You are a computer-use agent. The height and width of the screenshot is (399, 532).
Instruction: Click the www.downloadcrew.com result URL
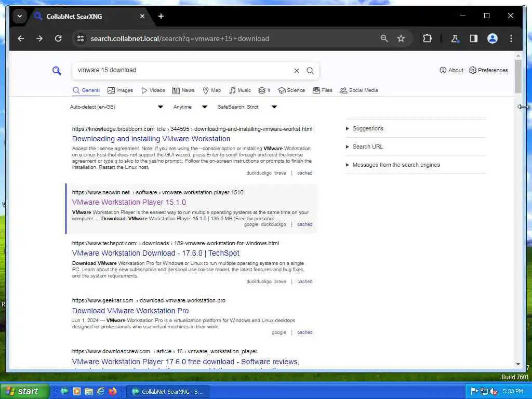coord(165,352)
